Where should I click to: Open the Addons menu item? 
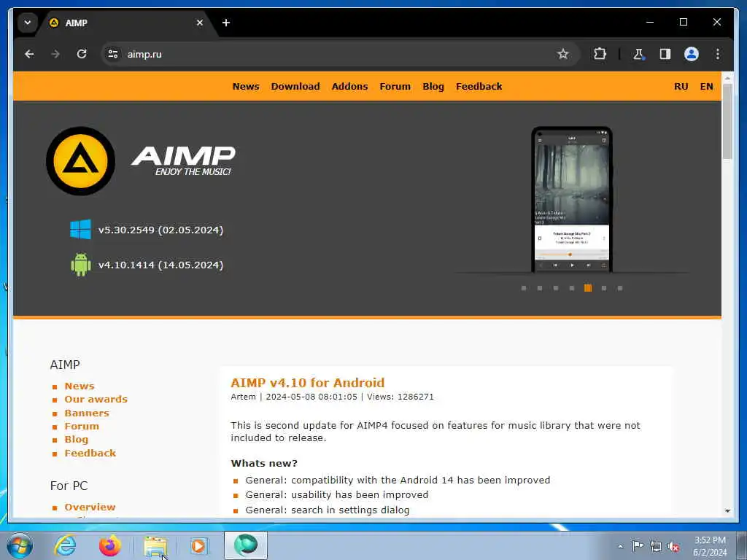click(349, 87)
